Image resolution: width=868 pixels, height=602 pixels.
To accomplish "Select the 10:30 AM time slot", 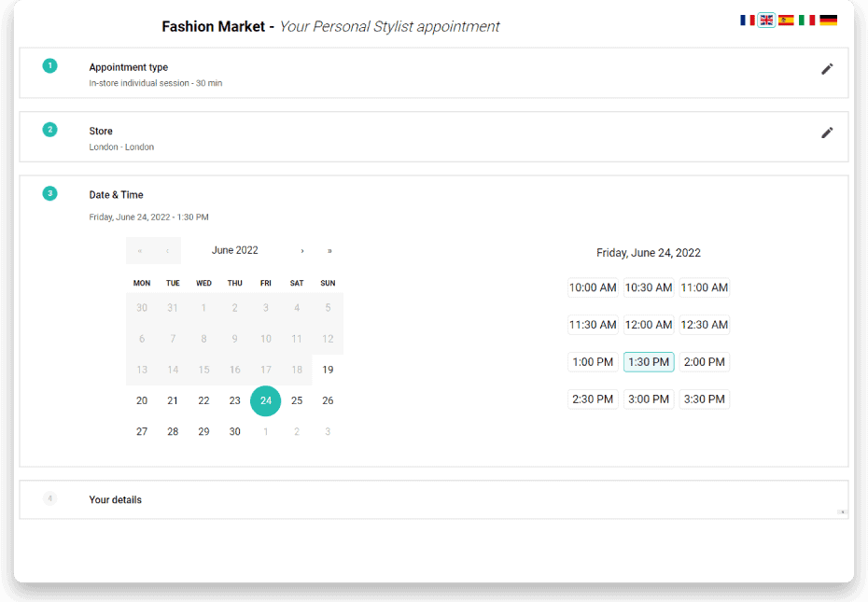I will (x=649, y=287).
